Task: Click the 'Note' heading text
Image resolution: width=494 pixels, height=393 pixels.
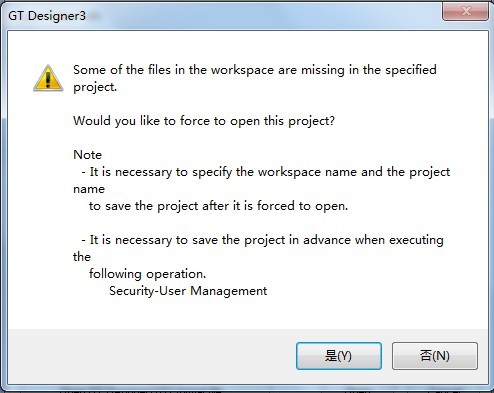Action: coord(87,155)
